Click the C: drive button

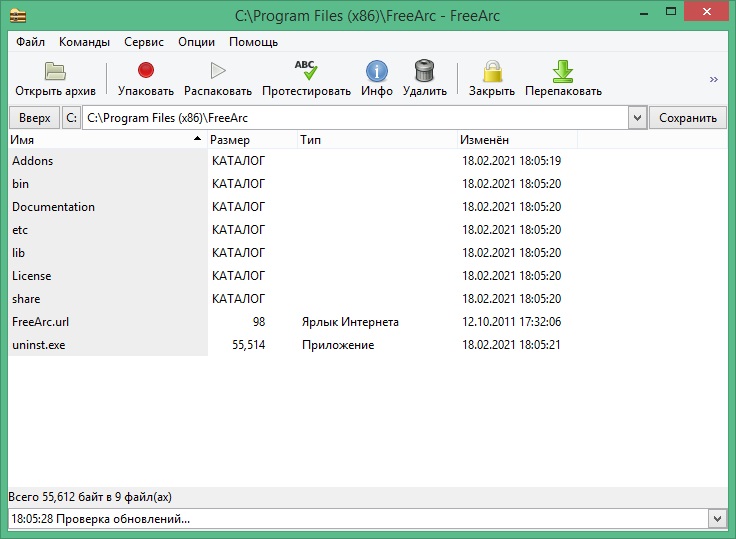[71, 117]
